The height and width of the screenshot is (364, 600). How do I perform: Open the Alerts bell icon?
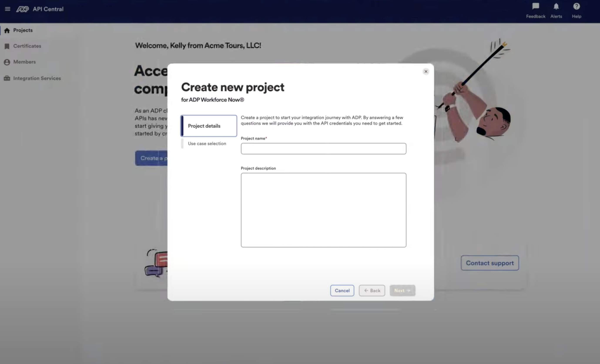[556, 6]
